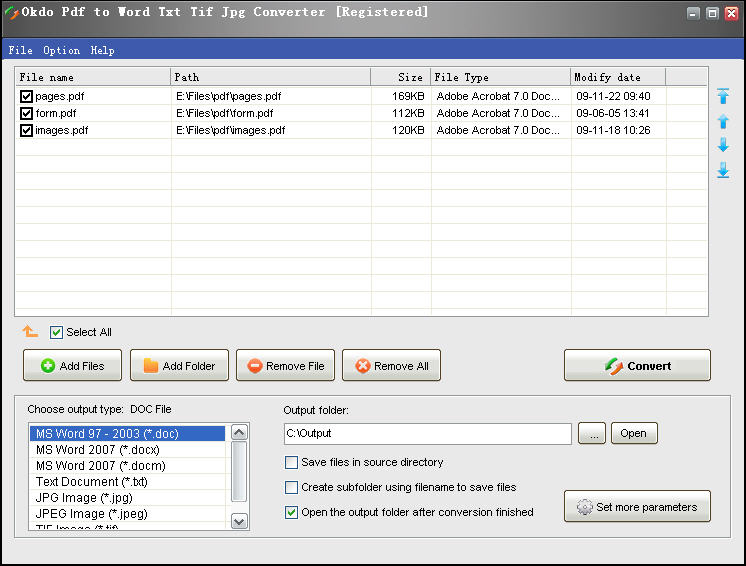Click the Output folder path field
The width and height of the screenshot is (746, 566).
[x=427, y=434]
